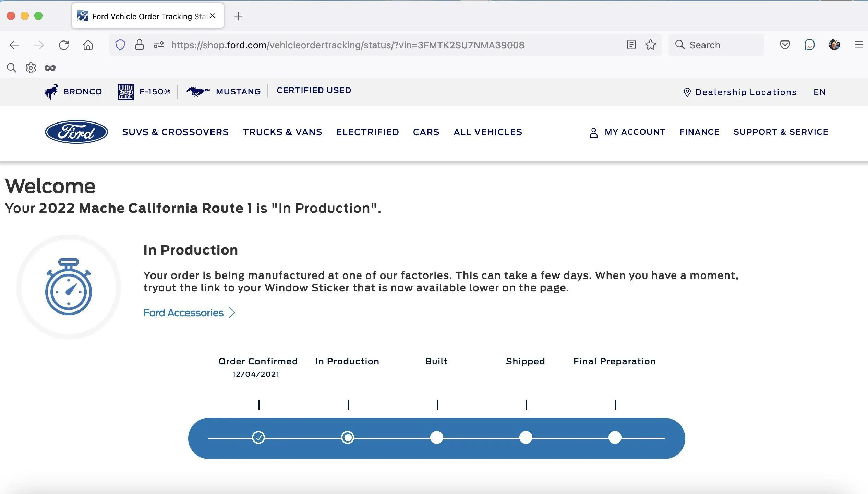Click the mask icon in bookmarks toolbar
The width and height of the screenshot is (868, 494).
pos(50,68)
